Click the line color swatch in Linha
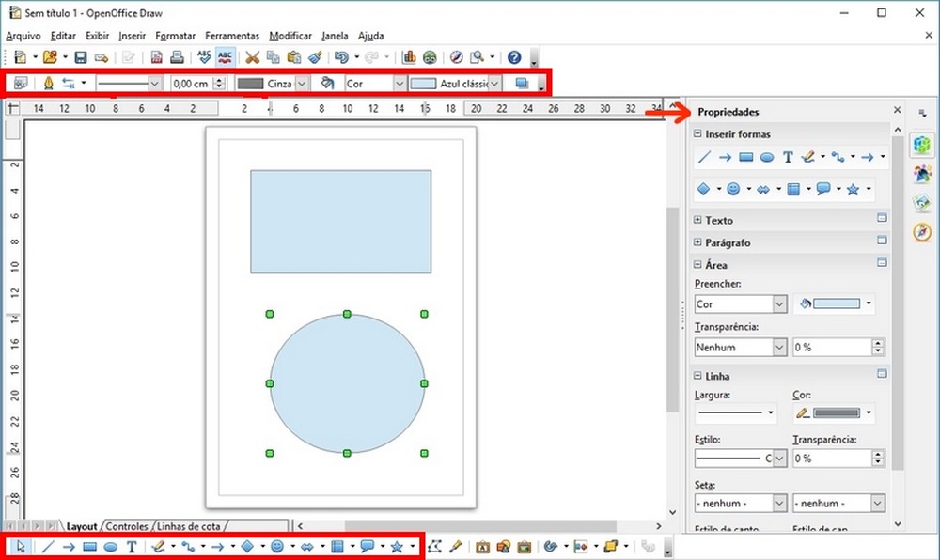 point(837,412)
